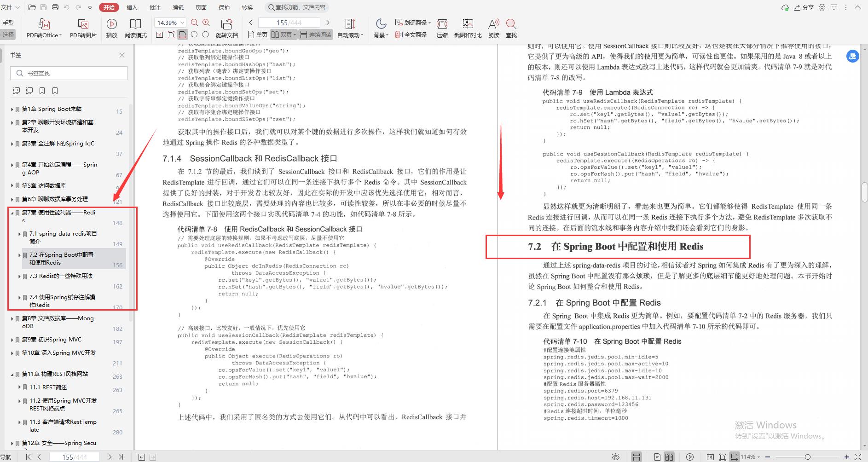Zoom out with the minus magnifier
Screen dimensions: 868x462
[x=195, y=23]
